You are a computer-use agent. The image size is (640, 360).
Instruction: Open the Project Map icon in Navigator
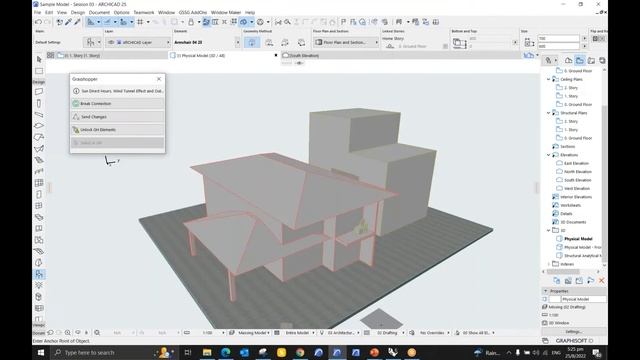568,60
